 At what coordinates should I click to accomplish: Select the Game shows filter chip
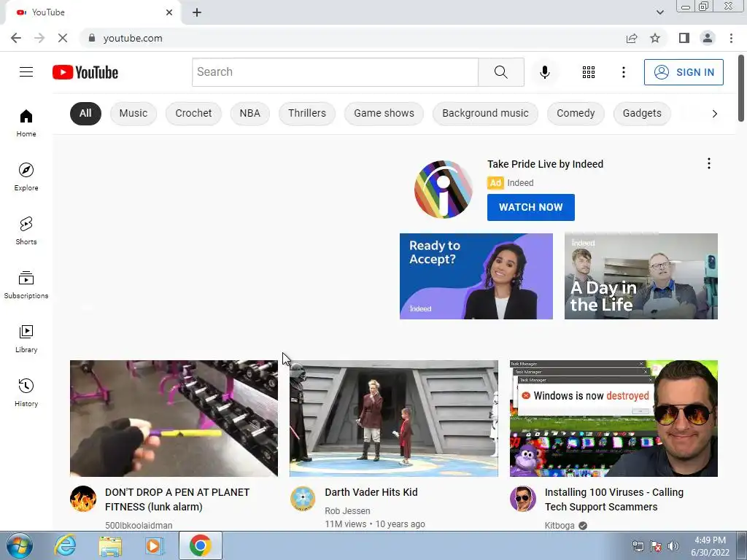pyautogui.click(x=384, y=113)
